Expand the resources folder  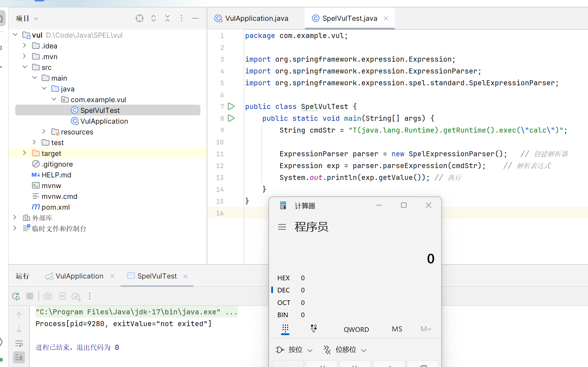point(44,132)
